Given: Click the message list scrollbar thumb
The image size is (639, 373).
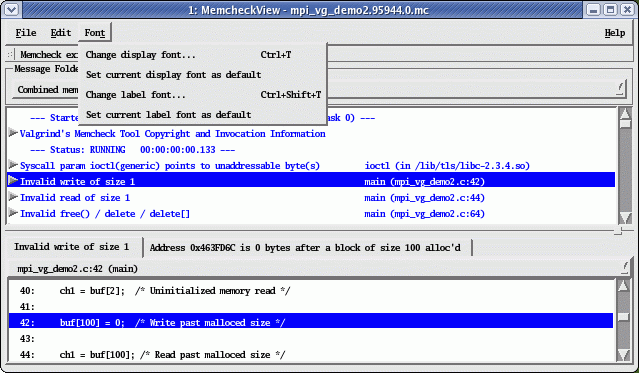Looking at the screenshot, I should (x=625, y=124).
